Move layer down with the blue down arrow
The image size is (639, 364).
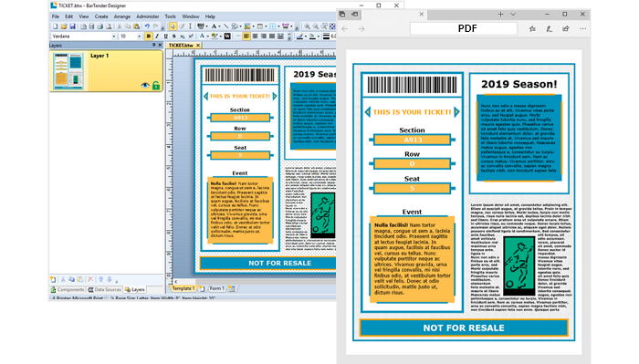tap(110, 279)
